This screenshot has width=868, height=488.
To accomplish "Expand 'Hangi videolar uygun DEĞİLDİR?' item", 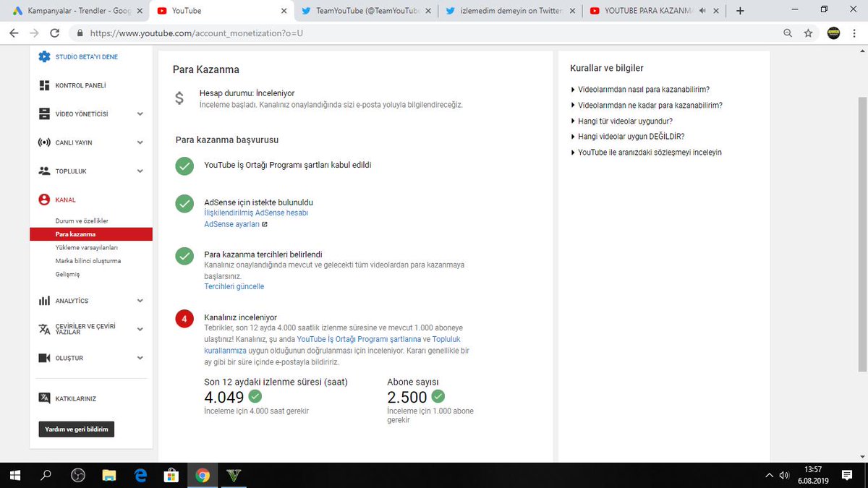I will click(628, 137).
